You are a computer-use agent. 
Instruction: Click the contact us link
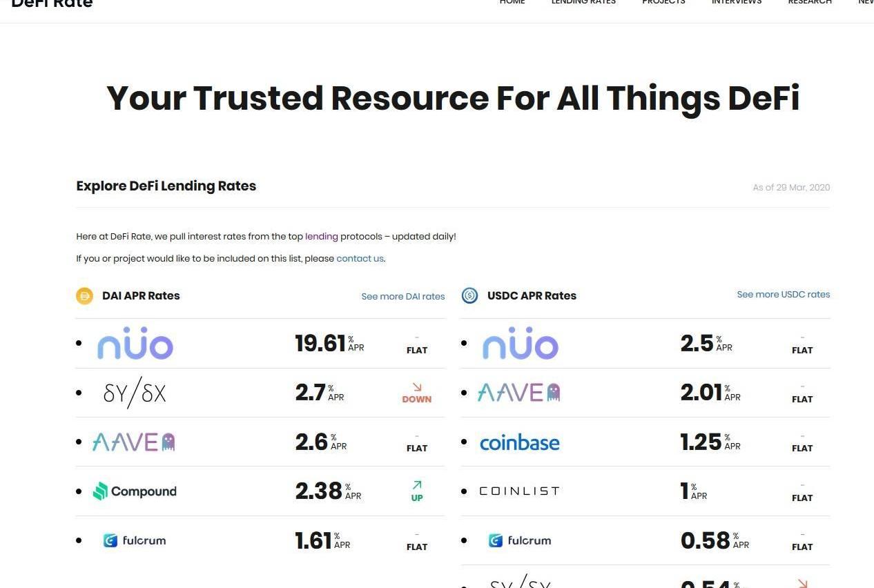click(360, 259)
